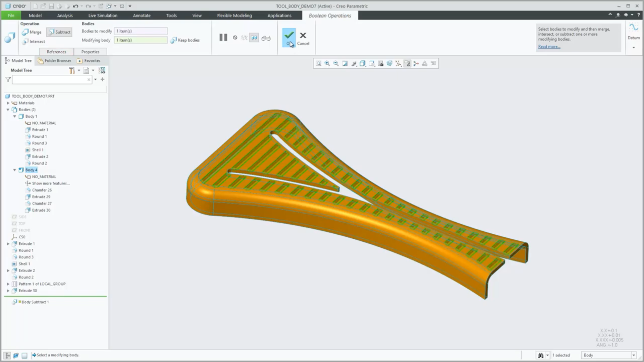Click the Save icon in quick access toolbar

(x=51, y=6)
